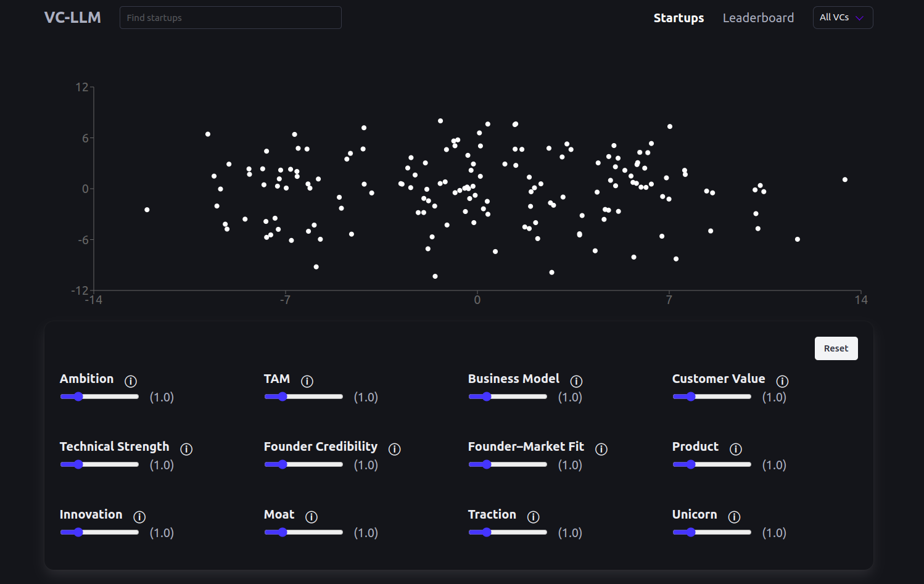Viewport: 924px width, 584px height.
Task: Open the Moat info icon
Action: (x=311, y=517)
